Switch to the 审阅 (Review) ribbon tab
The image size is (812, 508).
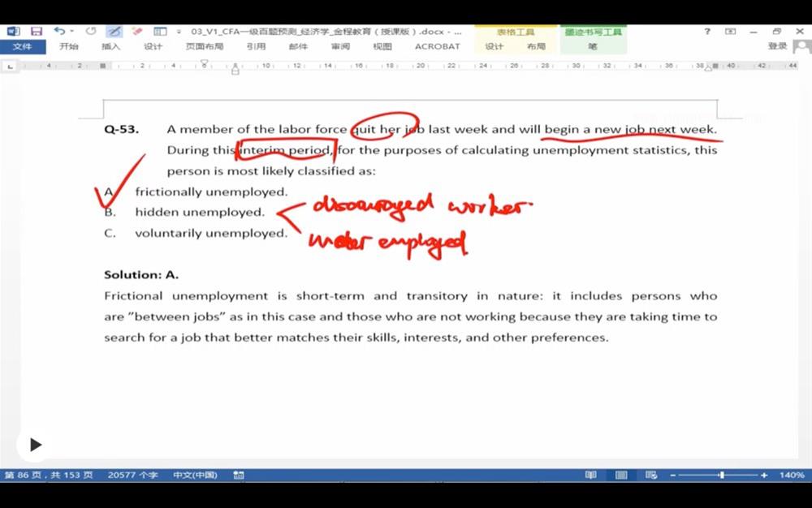click(x=340, y=46)
